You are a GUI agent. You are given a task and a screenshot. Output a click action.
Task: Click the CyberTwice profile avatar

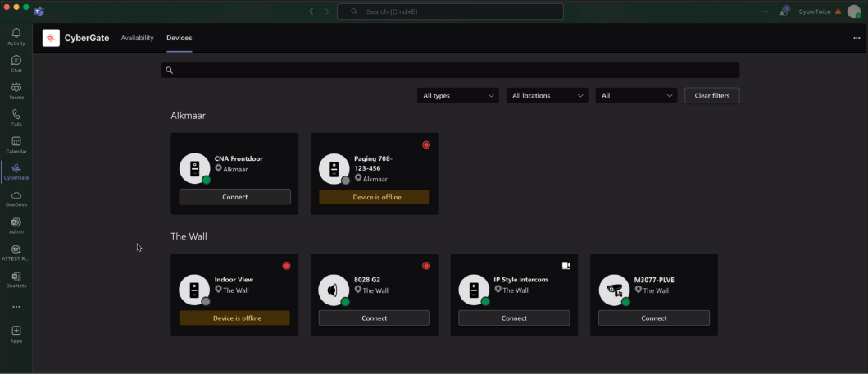coord(853,11)
